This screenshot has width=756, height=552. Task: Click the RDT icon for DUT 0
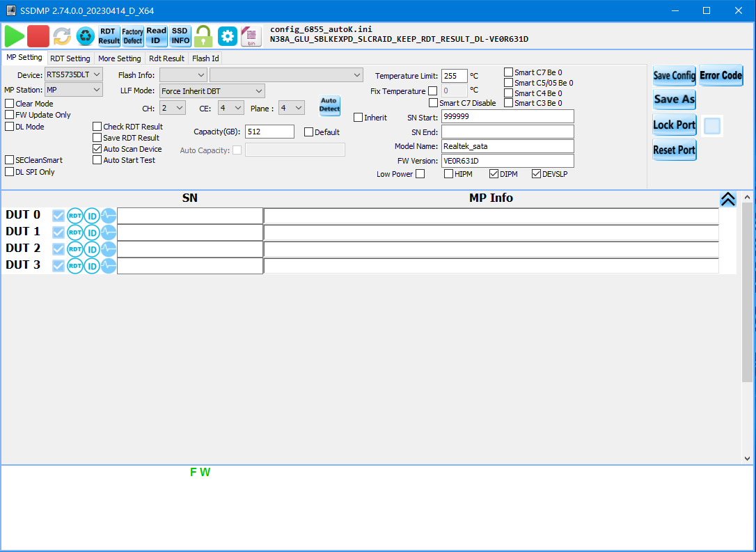[x=75, y=216]
